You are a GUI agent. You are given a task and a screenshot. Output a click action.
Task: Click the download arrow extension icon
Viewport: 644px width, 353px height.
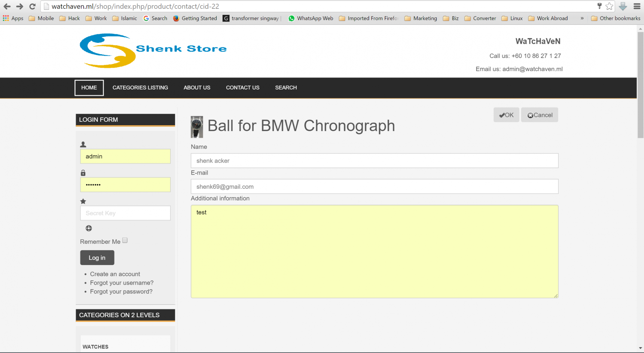point(623,6)
